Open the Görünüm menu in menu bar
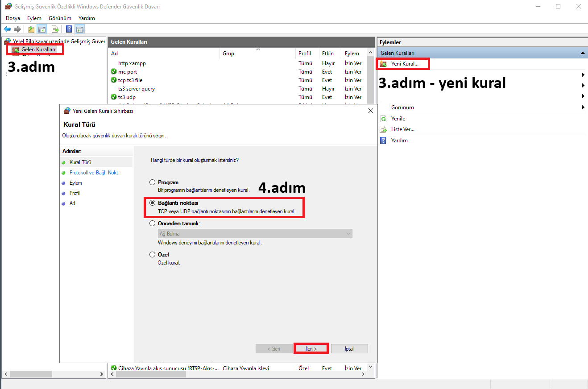This screenshot has height=389, width=588. point(60,18)
